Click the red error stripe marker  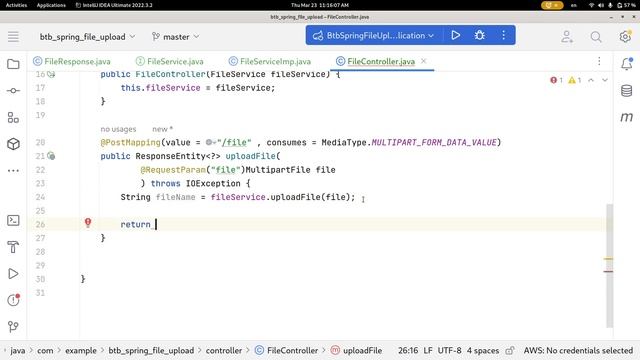pos(608,271)
